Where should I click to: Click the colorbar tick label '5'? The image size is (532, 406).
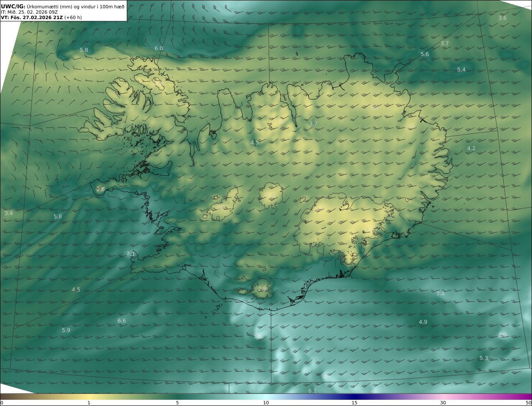pos(177,403)
